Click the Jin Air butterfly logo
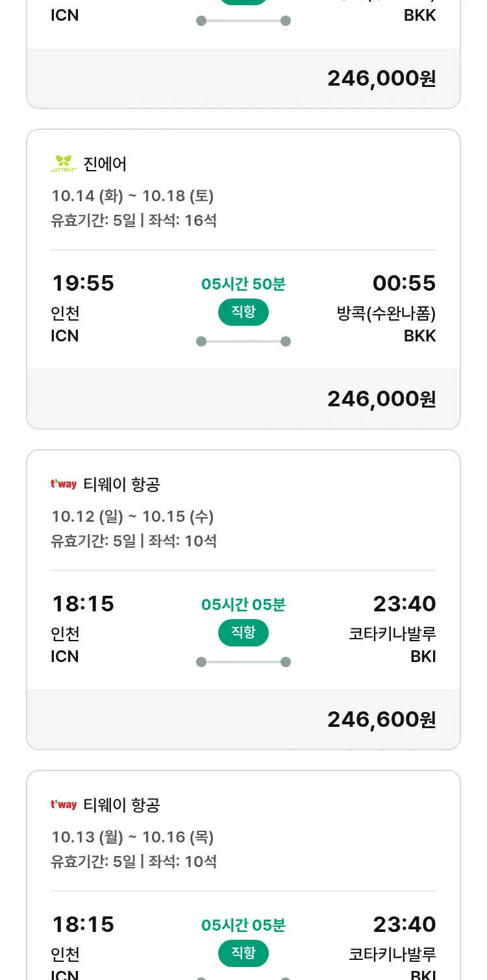 [x=64, y=164]
